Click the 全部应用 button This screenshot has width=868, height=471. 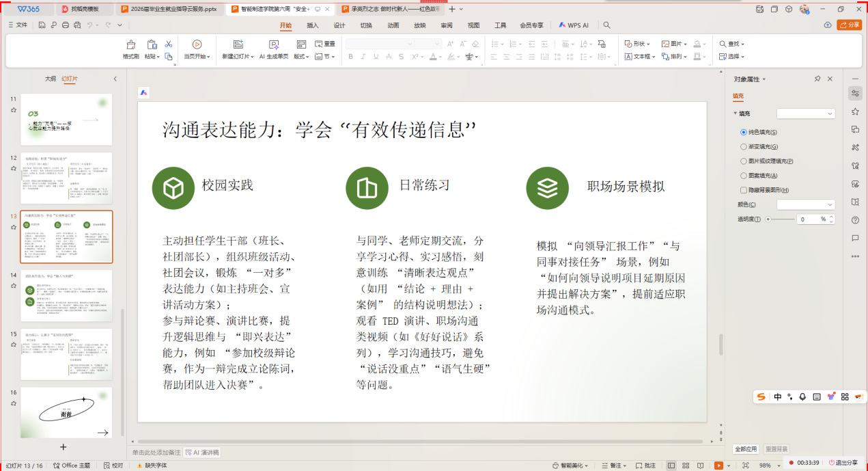pos(746,449)
